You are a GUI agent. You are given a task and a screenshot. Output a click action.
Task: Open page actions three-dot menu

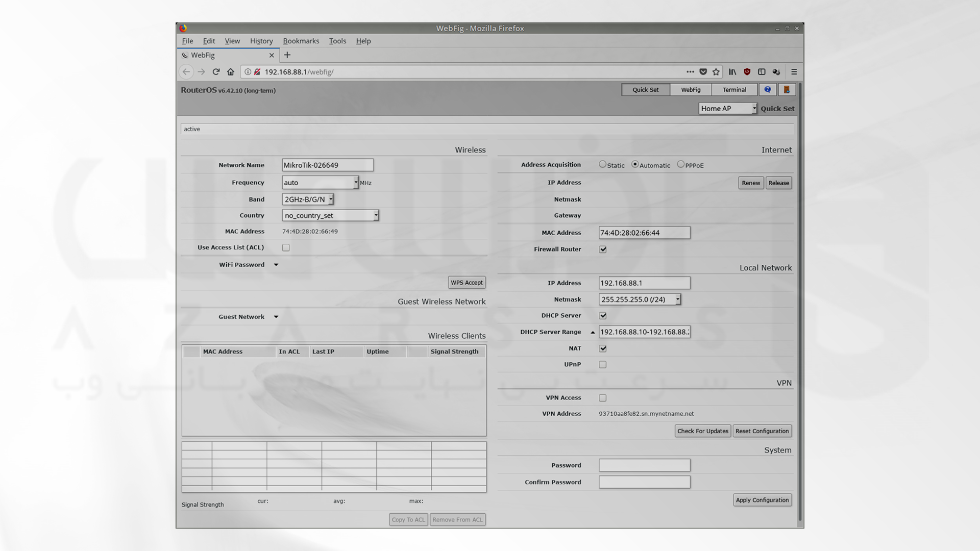[x=690, y=72]
